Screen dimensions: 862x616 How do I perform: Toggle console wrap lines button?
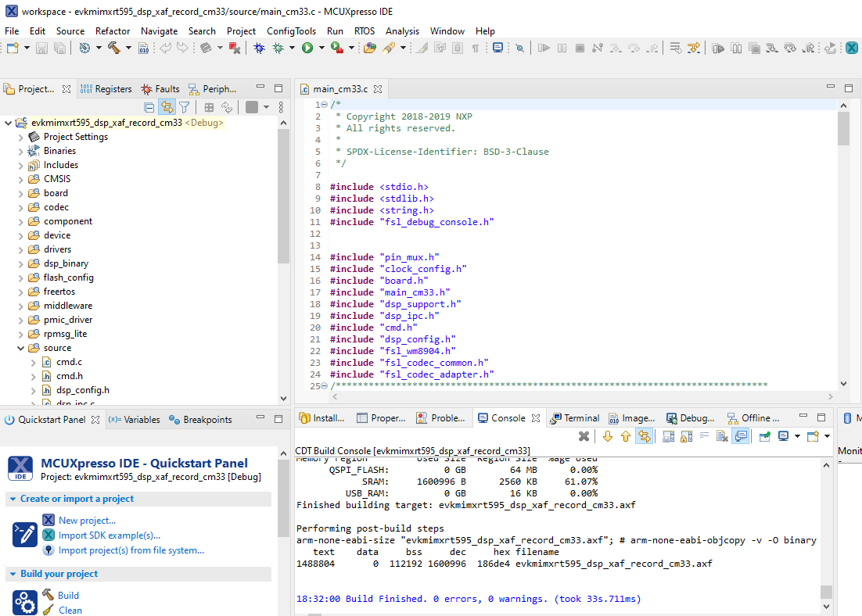pyautogui.click(x=704, y=436)
